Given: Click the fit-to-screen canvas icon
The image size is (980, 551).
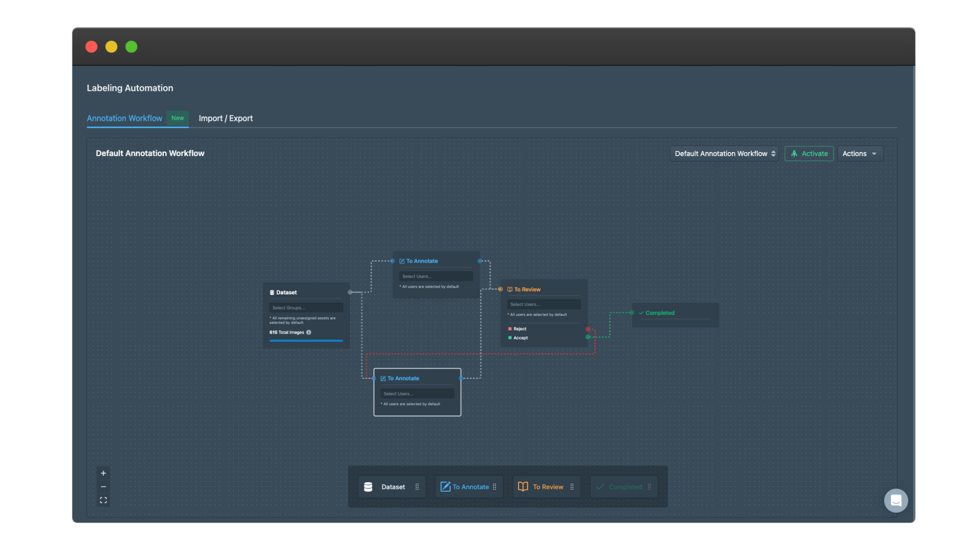Looking at the screenshot, I should [103, 500].
